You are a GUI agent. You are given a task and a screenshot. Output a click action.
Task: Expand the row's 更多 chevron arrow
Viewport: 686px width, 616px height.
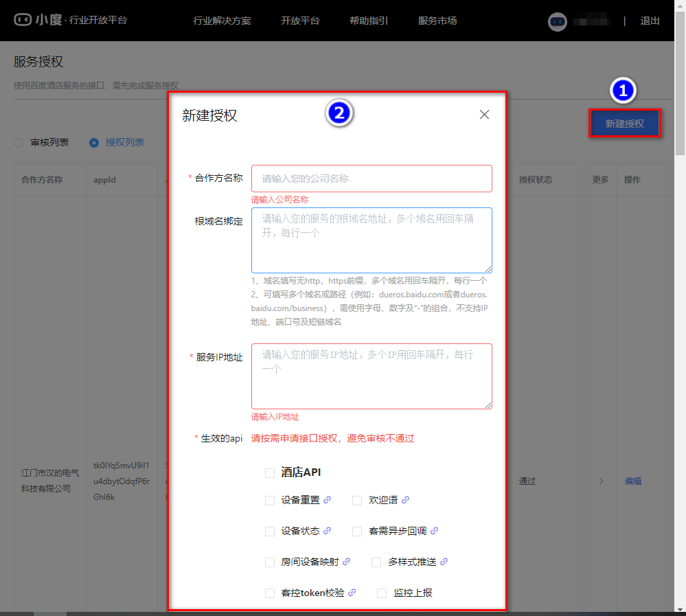602,481
